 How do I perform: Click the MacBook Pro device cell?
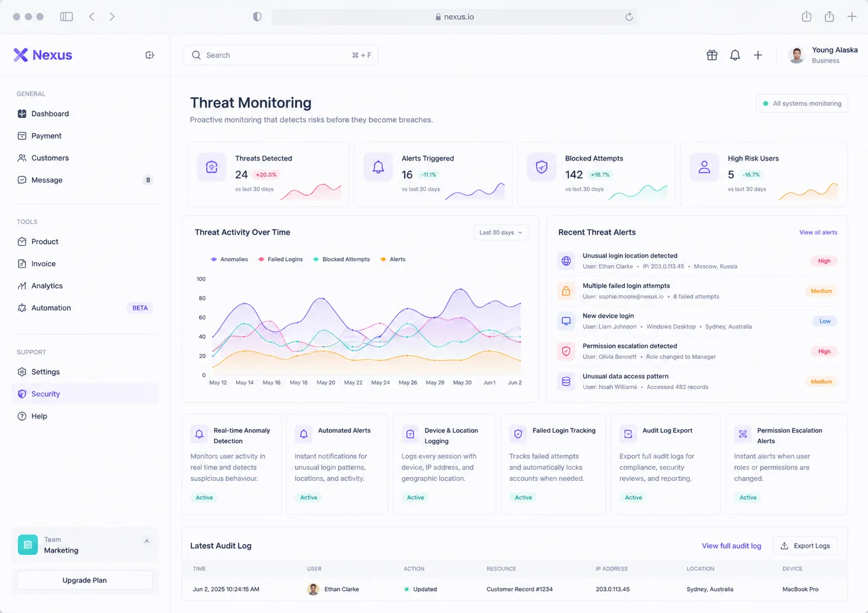click(x=800, y=589)
